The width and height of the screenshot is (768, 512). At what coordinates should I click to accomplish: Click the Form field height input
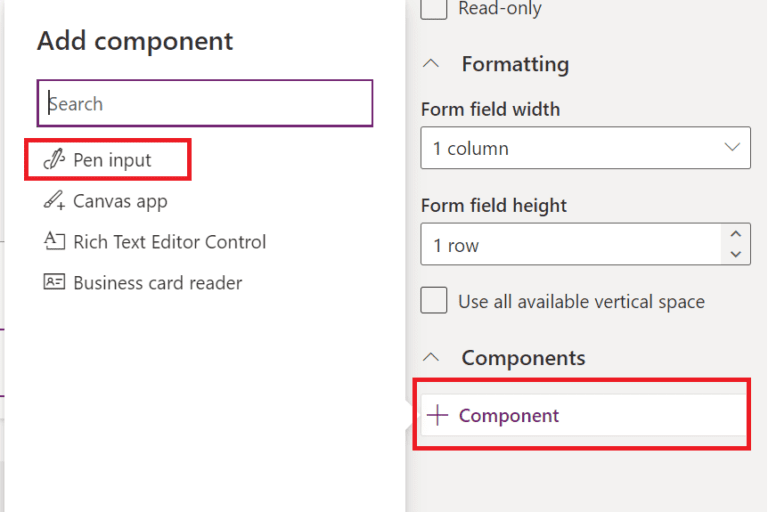tap(570, 245)
